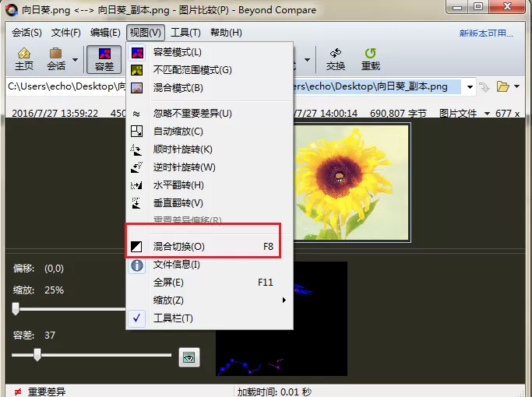Click the zoom 缩放 slider thumb
The width and height of the screenshot is (532, 397).
point(16,309)
